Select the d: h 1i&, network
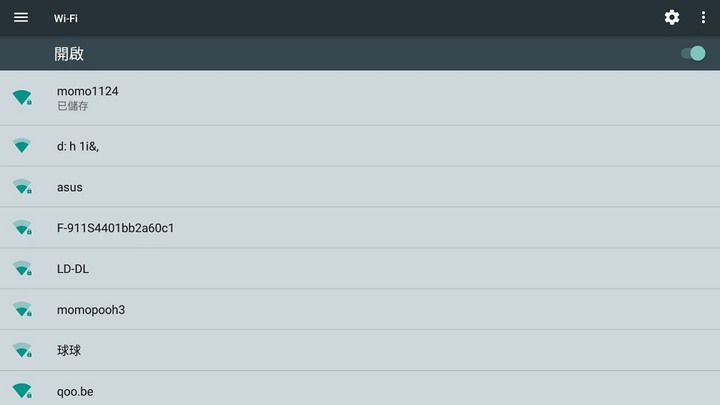 (x=360, y=146)
